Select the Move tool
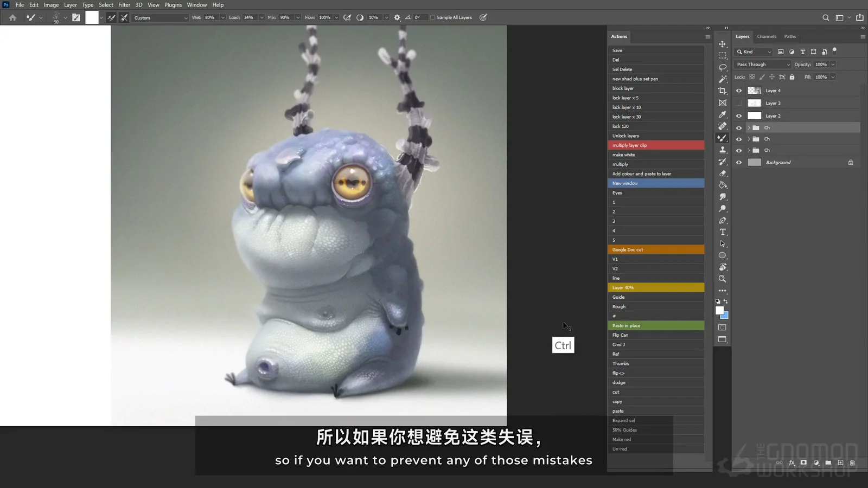This screenshot has width=868, height=488. pos(722,44)
